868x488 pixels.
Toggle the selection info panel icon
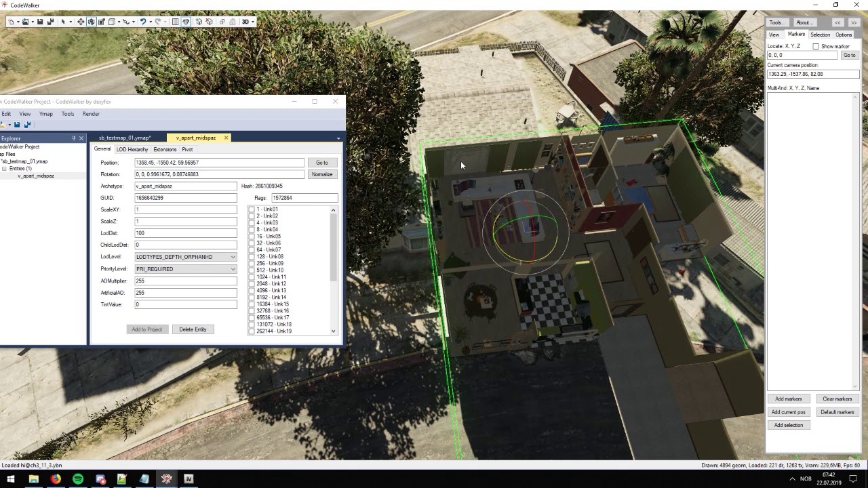tap(175, 22)
